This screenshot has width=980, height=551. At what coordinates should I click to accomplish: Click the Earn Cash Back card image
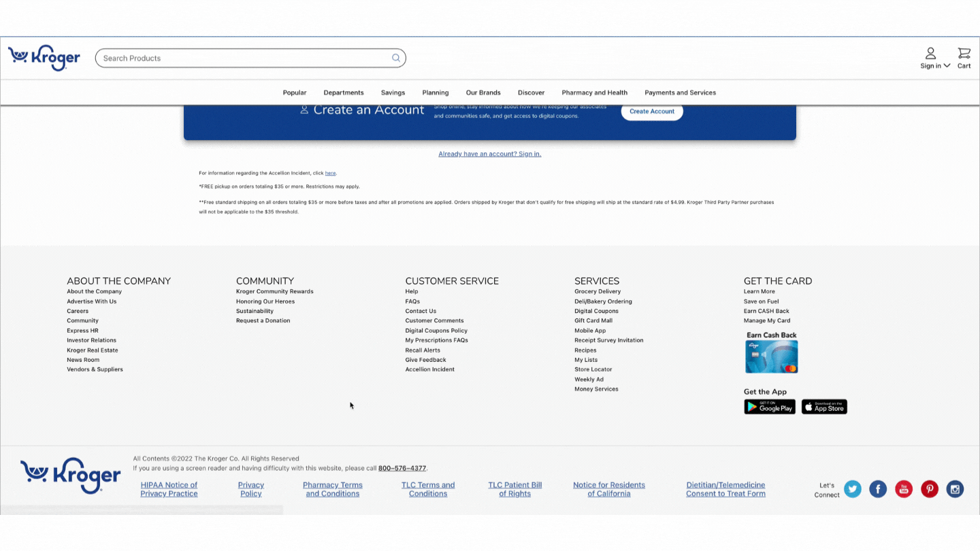(x=771, y=356)
